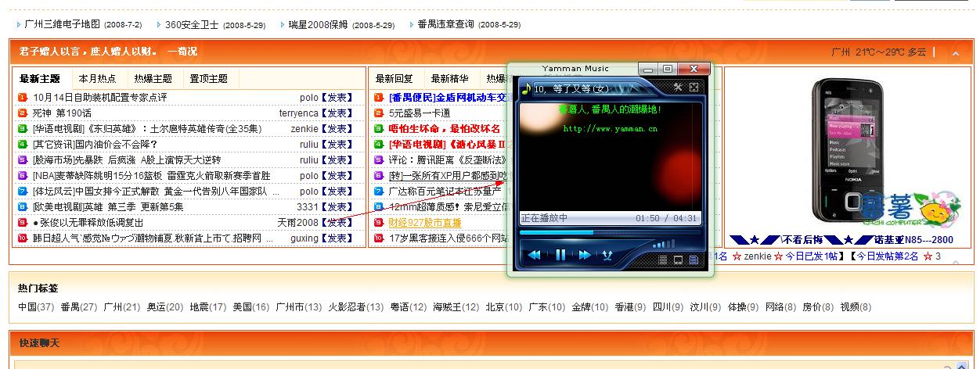The width and height of the screenshot is (980, 369).
Task: Click the 广州 21℃~29℃ 多云 weather text
Action: pyautogui.click(x=878, y=52)
